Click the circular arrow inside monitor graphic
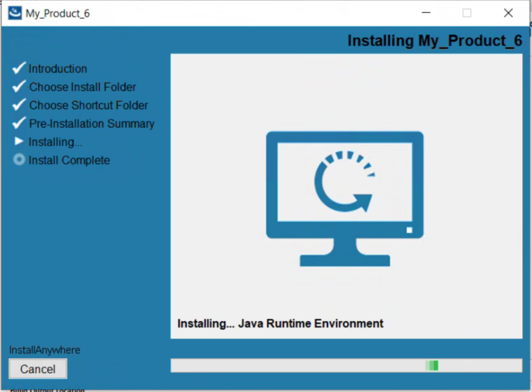Screen dimensions: 532x392 pyautogui.click(x=344, y=183)
